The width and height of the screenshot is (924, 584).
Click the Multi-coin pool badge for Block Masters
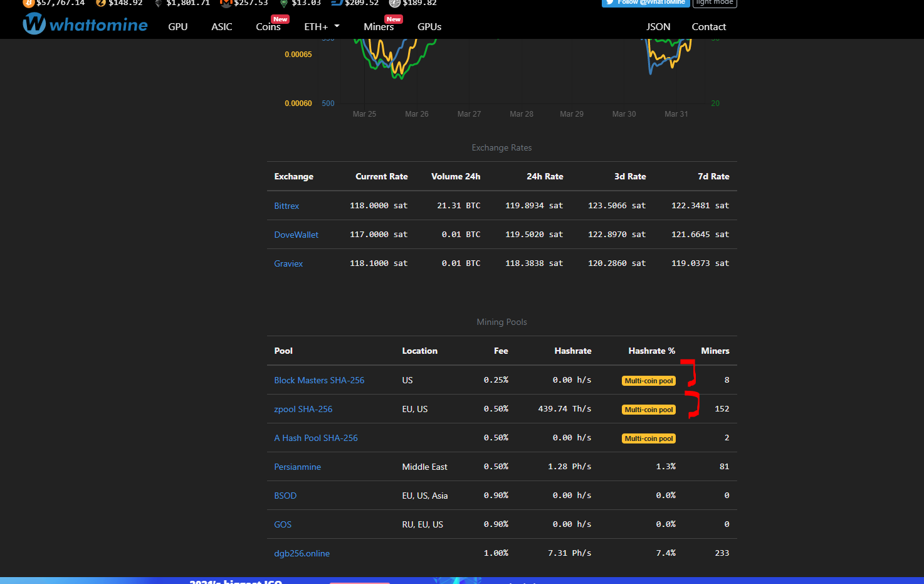tap(648, 381)
